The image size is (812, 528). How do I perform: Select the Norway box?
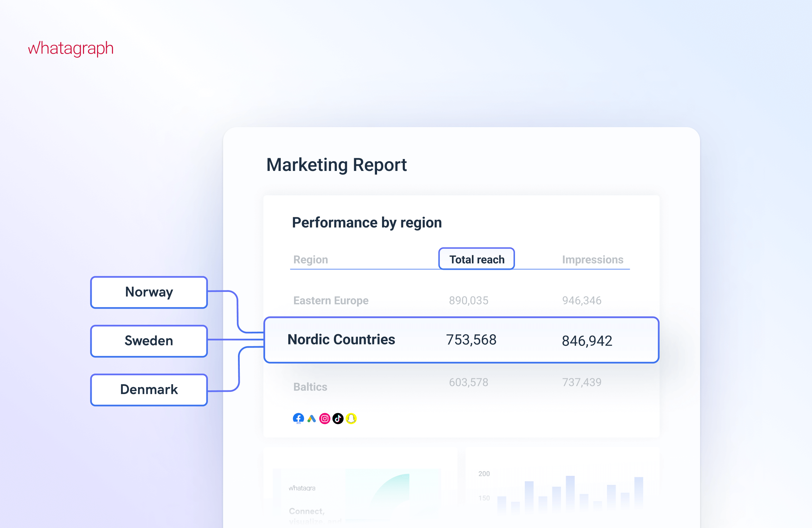[x=149, y=292]
